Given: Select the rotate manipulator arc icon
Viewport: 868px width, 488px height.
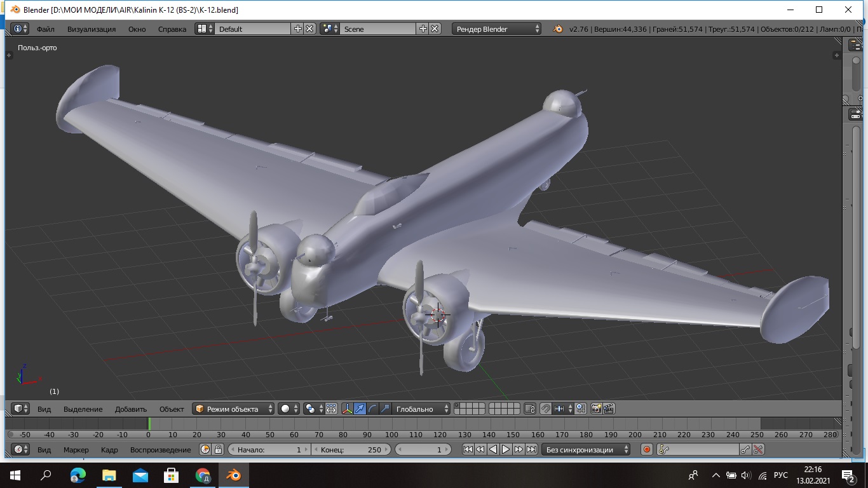Looking at the screenshot, I should coord(372,409).
